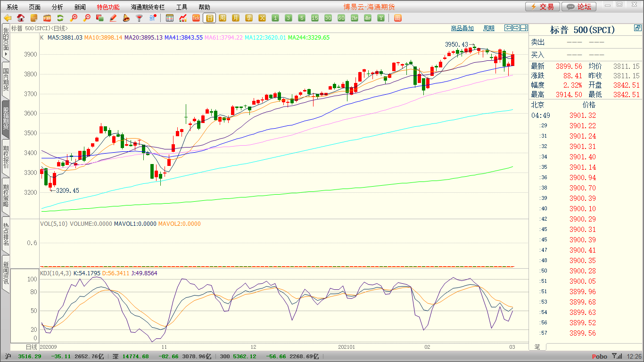Click the tick price 3901.32 at 04:49
The height and width of the screenshot is (362, 644).
(x=583, y=115)
